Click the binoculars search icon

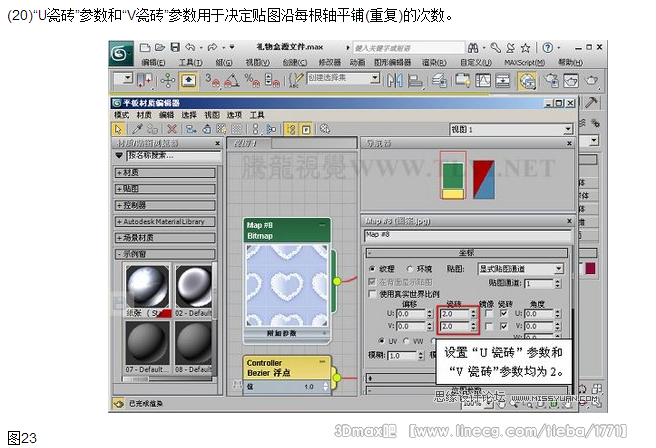coord(473,48)
